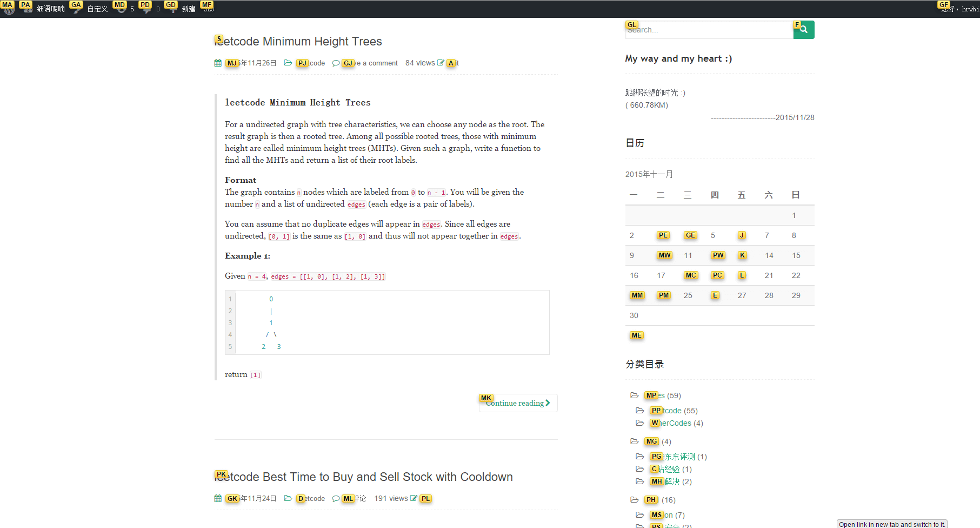The image size is (980, 528).
Task: Open post title leetcode Minimum Height Trees
Action: point(298,42)
